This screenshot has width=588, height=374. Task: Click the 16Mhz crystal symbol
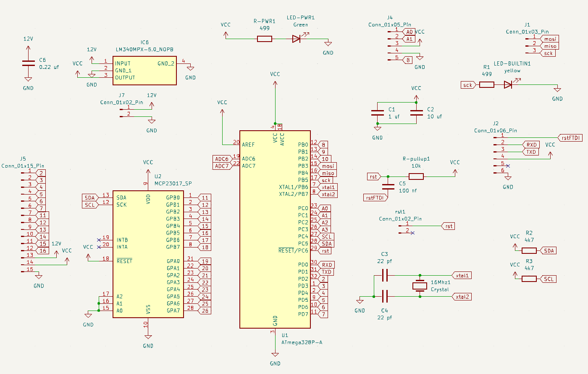click(x=420, y=286)
